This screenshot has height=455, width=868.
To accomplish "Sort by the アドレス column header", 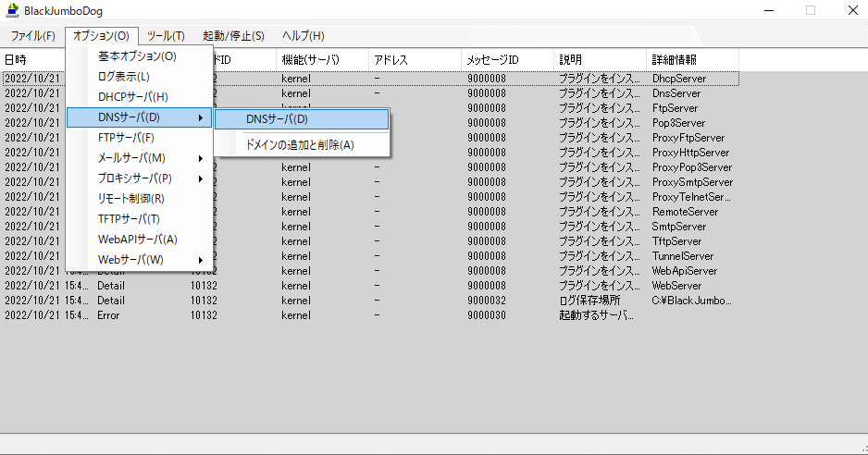I will tap(415, 60).
